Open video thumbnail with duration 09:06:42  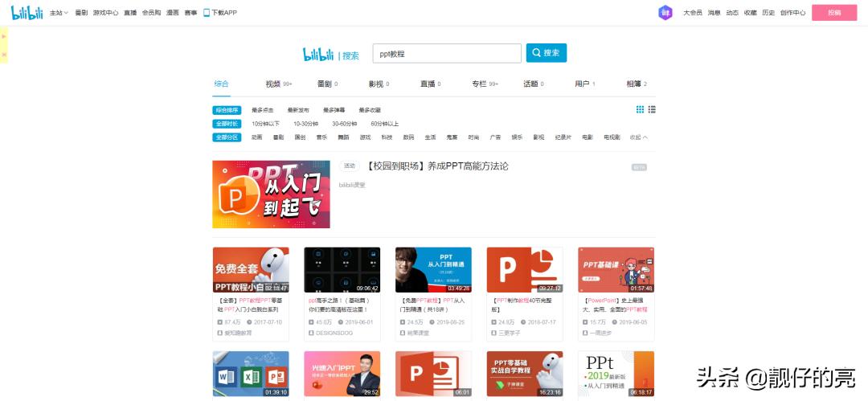(342, 270)
